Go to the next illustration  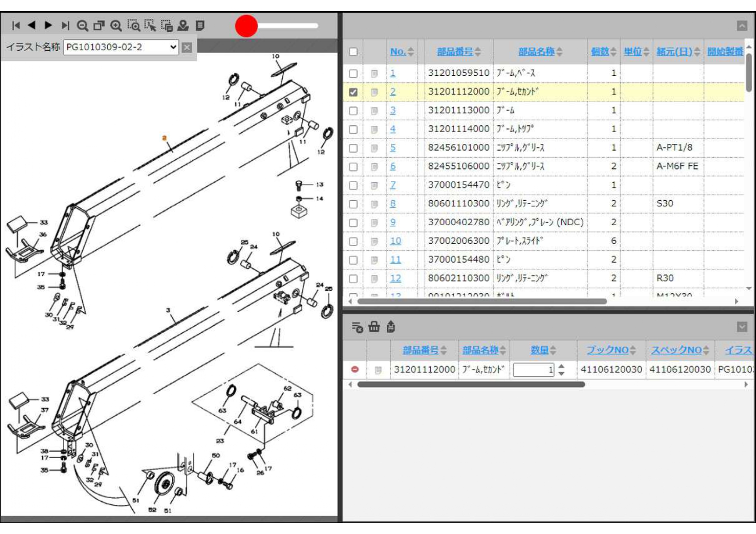click(x=49, y=25)
